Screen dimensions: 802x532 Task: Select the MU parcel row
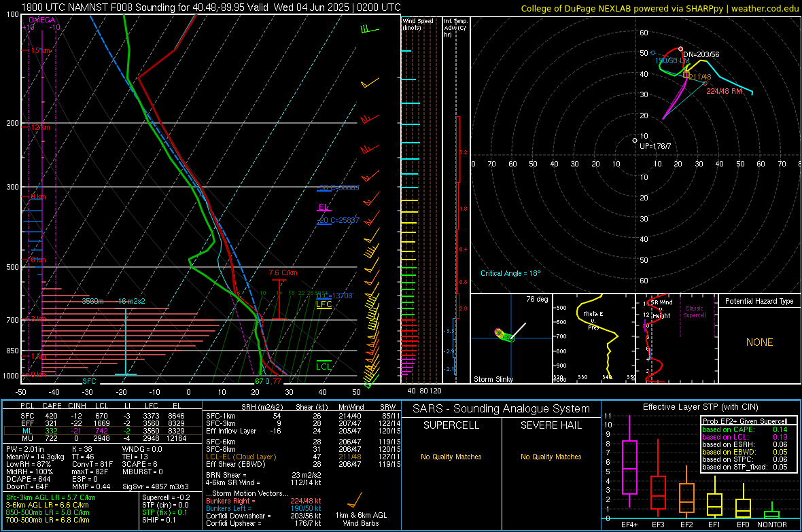tap(103, 438)
